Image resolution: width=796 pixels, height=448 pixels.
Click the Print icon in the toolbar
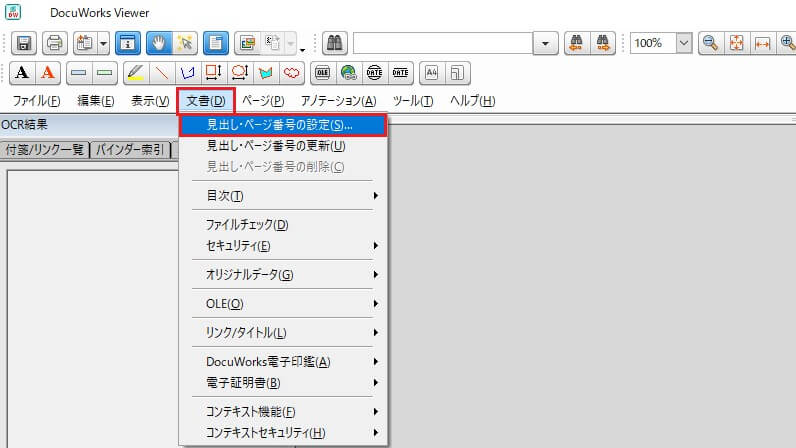click(54, 43)
